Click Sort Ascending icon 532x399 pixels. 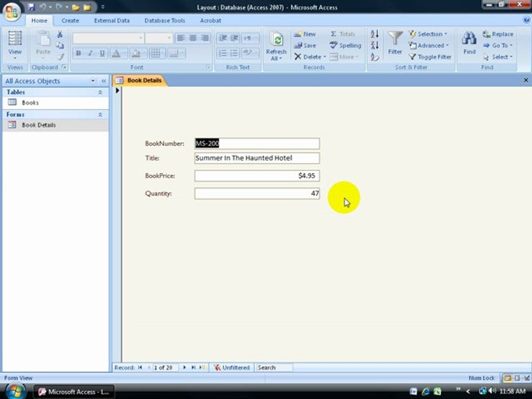(x=375, y=34)
